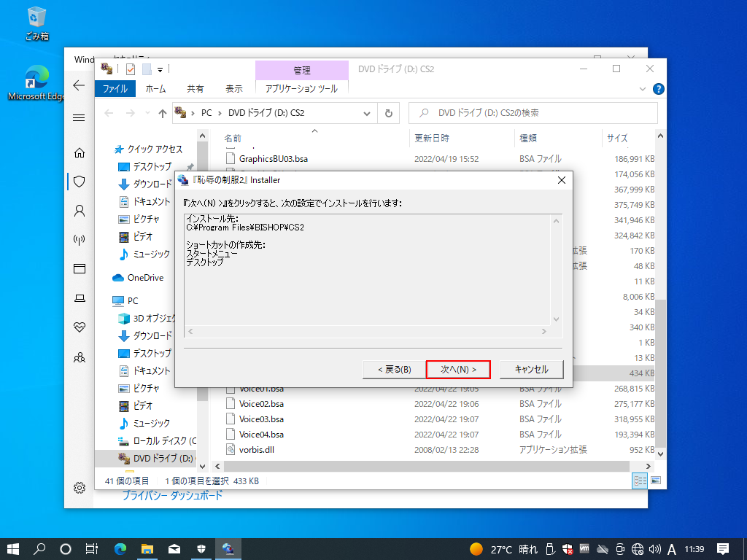Image resolution: width=747 pixels, height=560 pixels.
Task: Sort files by サイズ column
Action: 617,138
